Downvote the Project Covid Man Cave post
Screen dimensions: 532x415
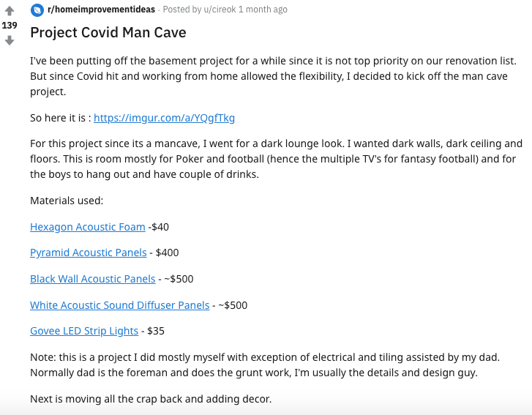[10, 40]
